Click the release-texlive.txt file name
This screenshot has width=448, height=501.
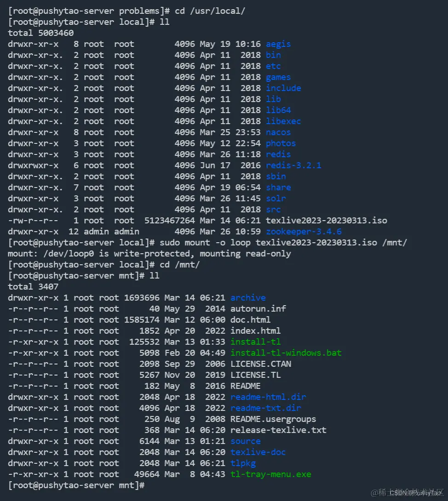(278, 430)
